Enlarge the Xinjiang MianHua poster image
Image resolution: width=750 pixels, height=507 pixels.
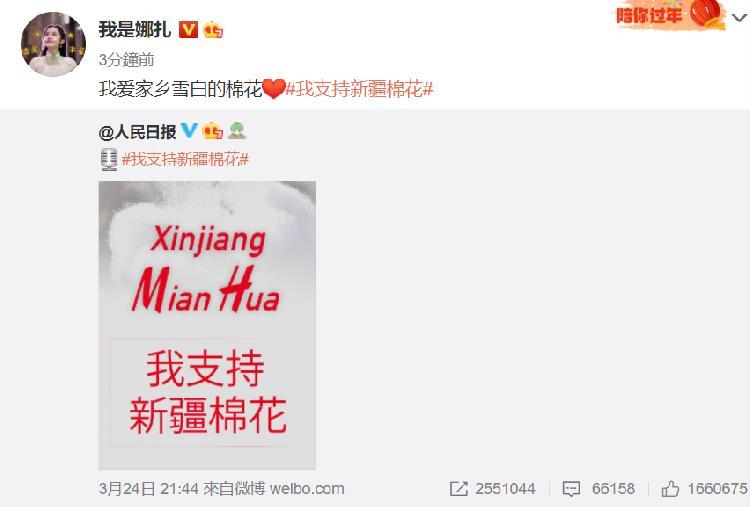coord(207,325)
